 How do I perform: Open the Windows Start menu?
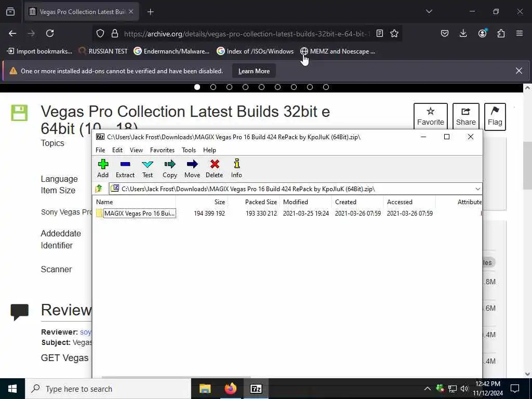[12, 389]
